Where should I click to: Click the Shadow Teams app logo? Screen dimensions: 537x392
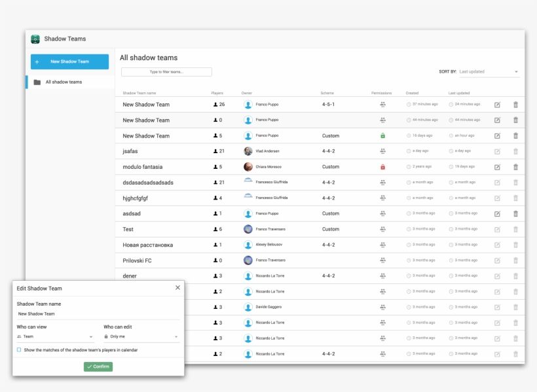click(35, 39)
